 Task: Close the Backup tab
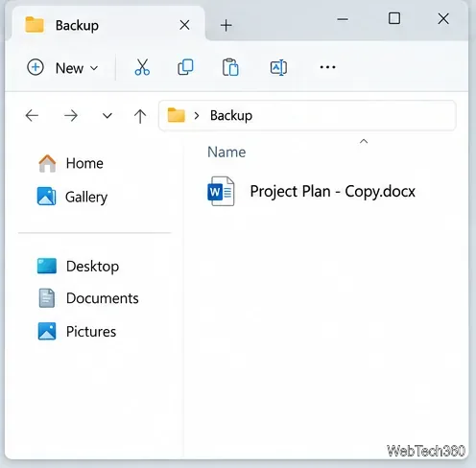tap(184, 25)
